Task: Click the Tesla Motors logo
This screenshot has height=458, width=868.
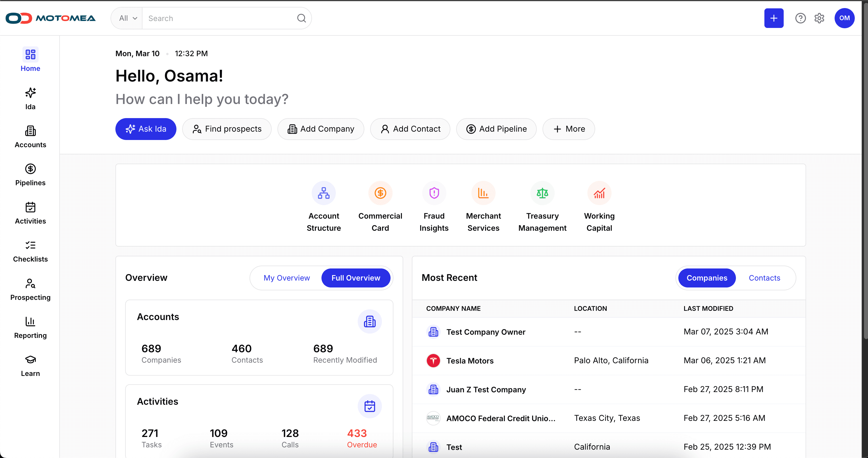Action: [x=433, y=361]
